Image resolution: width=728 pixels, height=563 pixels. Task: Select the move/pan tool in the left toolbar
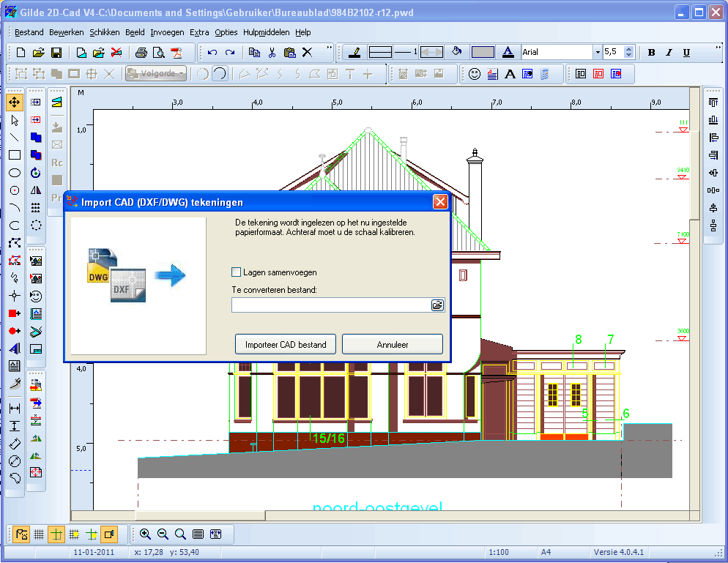click(x=15, y=102)
